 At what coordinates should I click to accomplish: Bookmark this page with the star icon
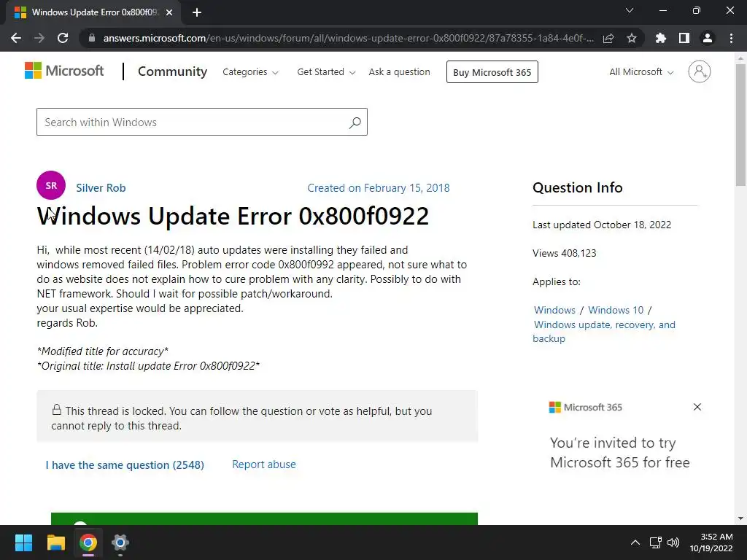632,38
